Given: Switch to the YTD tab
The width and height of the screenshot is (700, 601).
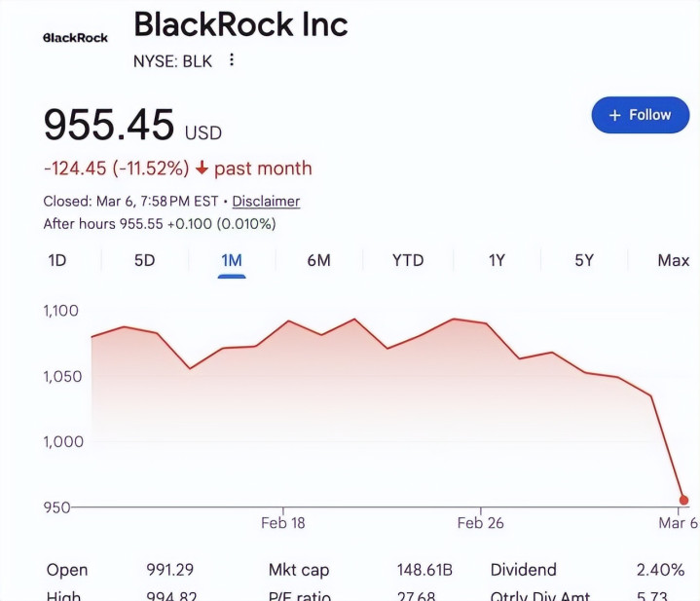Looking at the screenshot, I should pyautogui.click(x=408, y=260).
